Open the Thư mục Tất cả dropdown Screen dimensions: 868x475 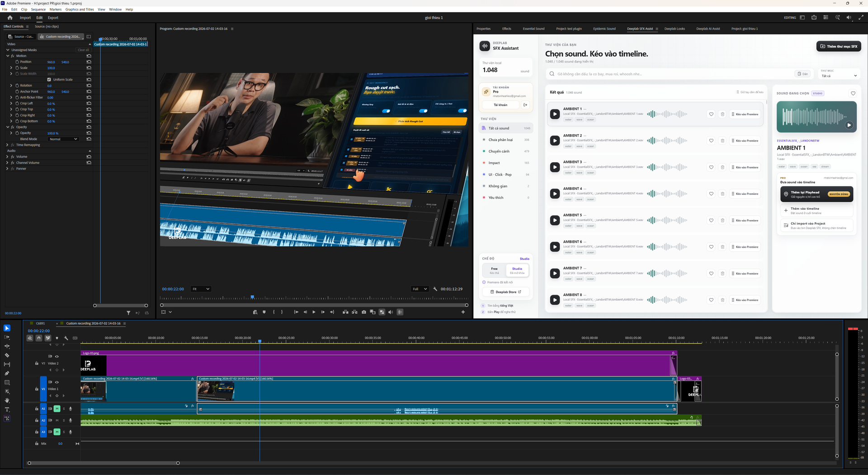839,74
